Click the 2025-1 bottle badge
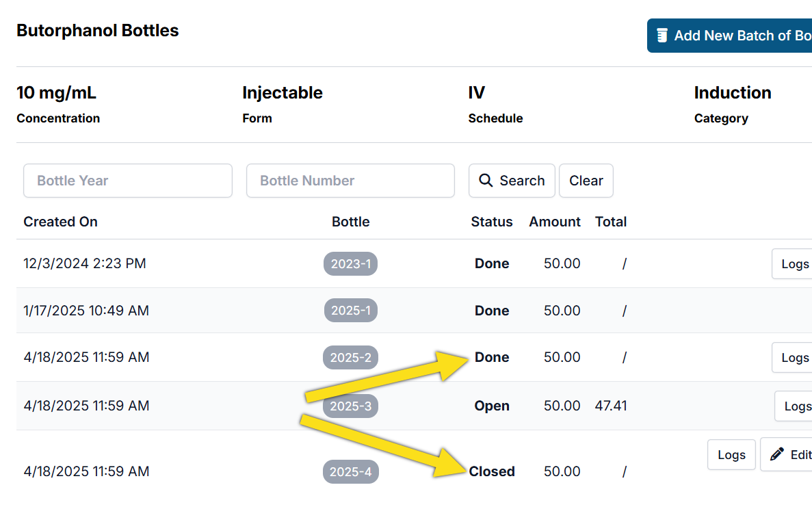 (350, 311)
